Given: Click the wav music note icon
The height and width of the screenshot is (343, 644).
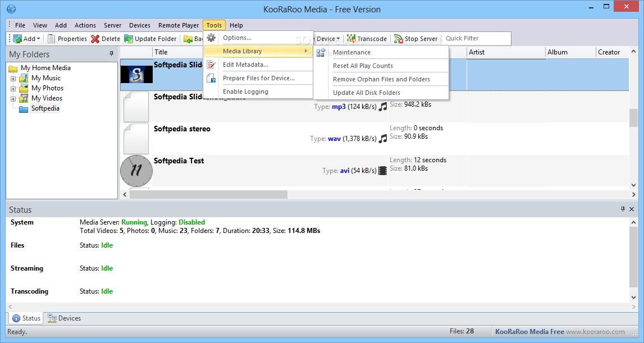Looking at the screenshot, I should click(383, 139).
